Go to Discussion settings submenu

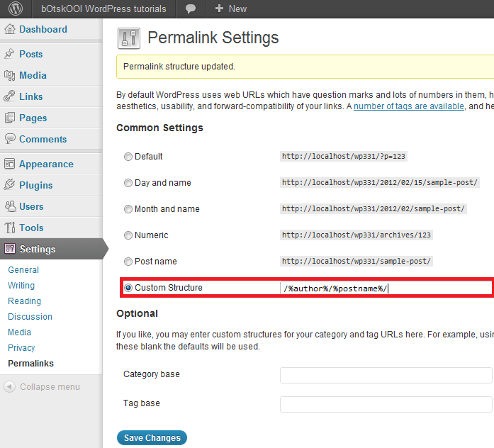tap(30, 316)
